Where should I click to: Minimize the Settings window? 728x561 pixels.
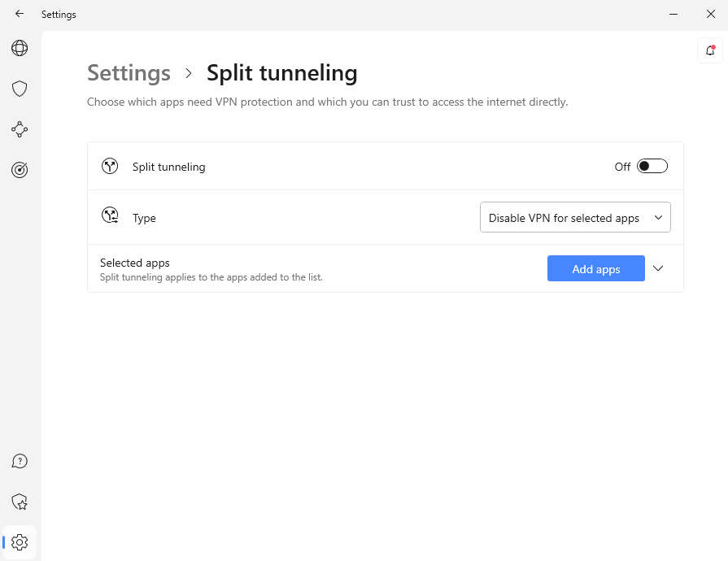(674, 14)
